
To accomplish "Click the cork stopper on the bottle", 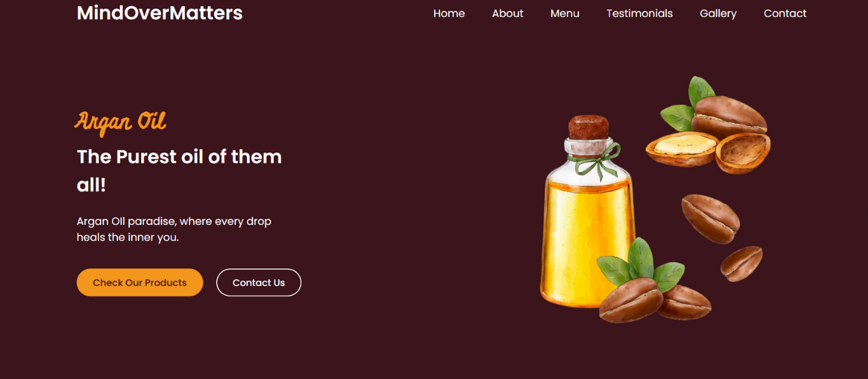I will pyautogui.click(x=589, y=128).
